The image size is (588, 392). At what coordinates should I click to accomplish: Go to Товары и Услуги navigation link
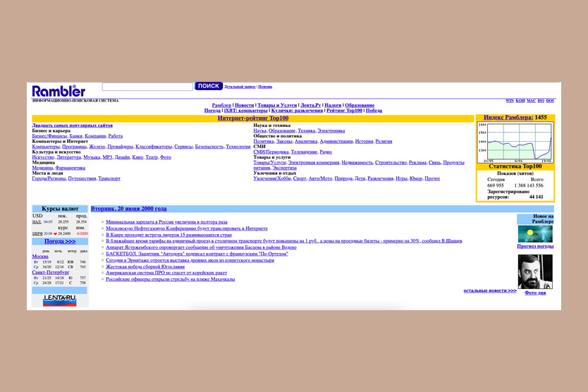pos(276,105)
